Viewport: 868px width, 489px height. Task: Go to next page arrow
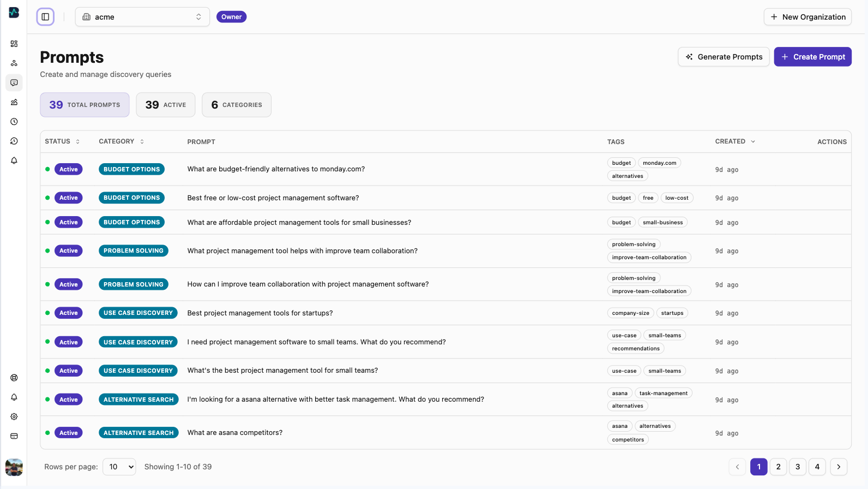coord(839,467)
